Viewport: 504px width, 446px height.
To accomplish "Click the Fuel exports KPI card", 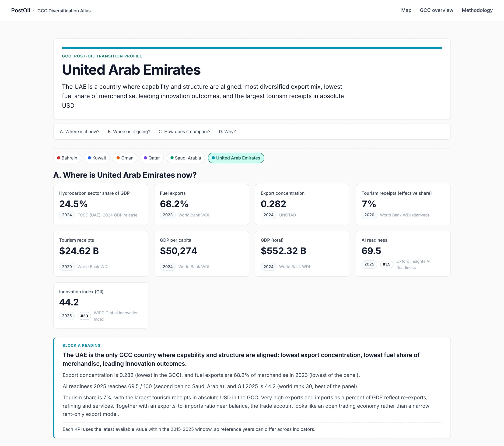I will pyautogui.click(x=201, y=204).
